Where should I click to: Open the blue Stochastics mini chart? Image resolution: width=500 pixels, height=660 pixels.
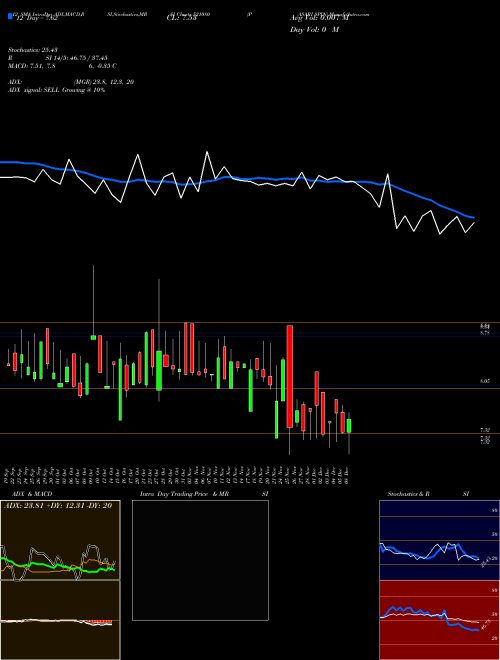[439, 540]
